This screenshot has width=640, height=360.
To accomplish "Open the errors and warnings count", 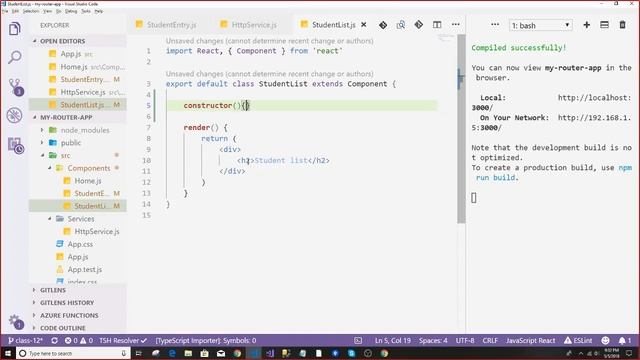I will pyautogui.click(x=79, y=340).
